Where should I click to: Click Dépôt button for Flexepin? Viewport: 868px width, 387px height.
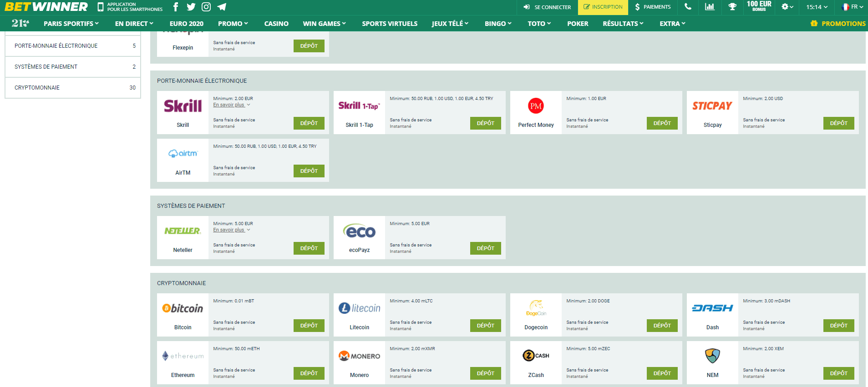(309, 46)
